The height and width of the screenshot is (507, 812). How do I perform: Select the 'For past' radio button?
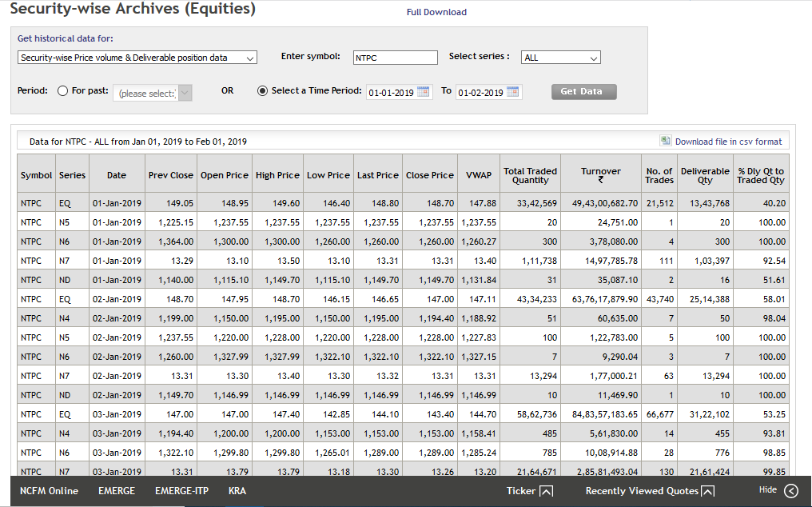click(x=62, y=91)
